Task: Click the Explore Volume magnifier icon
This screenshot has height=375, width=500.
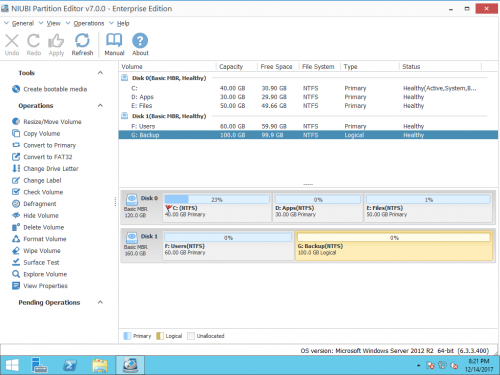Action: 16,274
